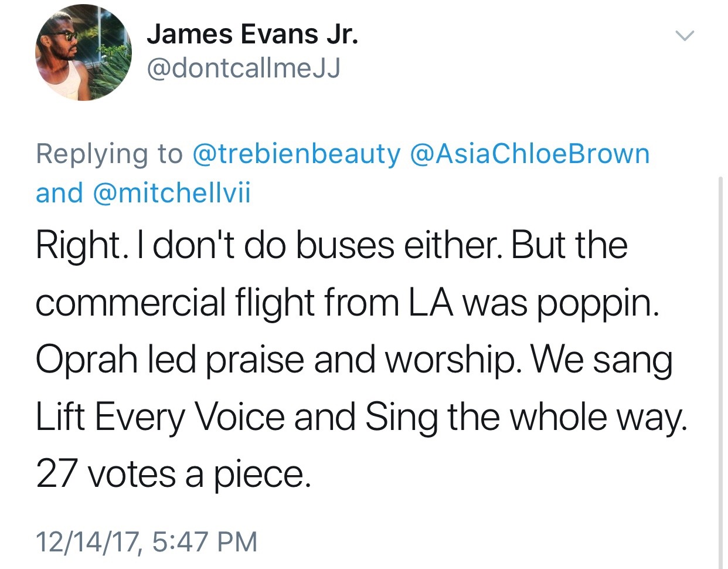Visit the @trebienbeauty mention
Screen dimensions: 728x569
pyautogui.click(x=296, y=154)
